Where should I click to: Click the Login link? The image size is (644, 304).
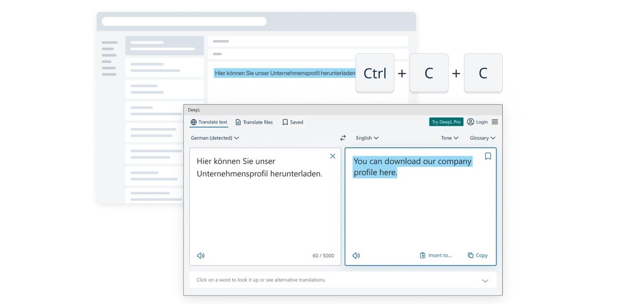pos(477,122)
